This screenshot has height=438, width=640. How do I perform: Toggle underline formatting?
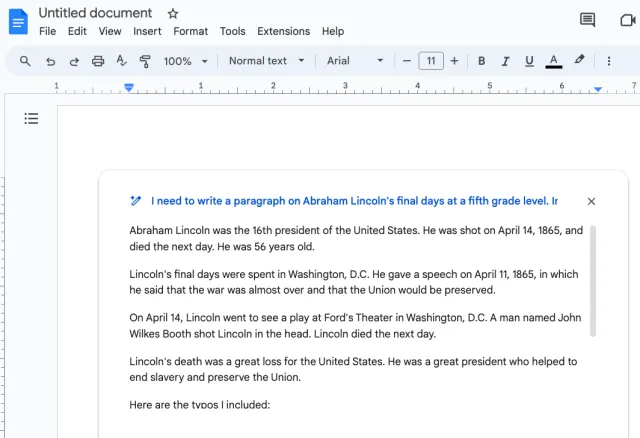coord(529,61)
